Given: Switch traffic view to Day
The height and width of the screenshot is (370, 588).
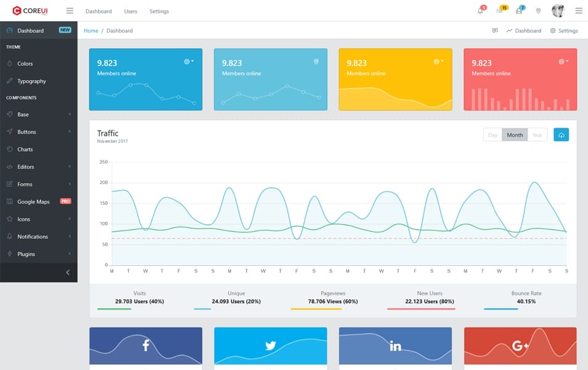Looking at the screenshot, I should [x=492, y=134].
